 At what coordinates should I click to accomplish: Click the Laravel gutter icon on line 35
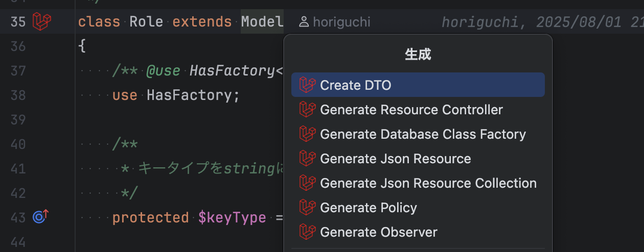pyautogui.click(x=42, y=21)
